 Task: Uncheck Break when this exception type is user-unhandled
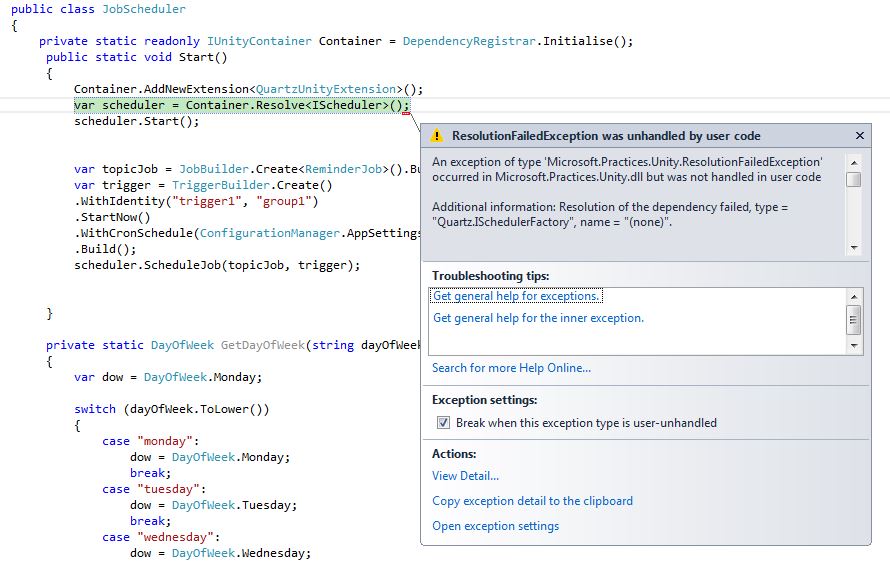(443, 423)
